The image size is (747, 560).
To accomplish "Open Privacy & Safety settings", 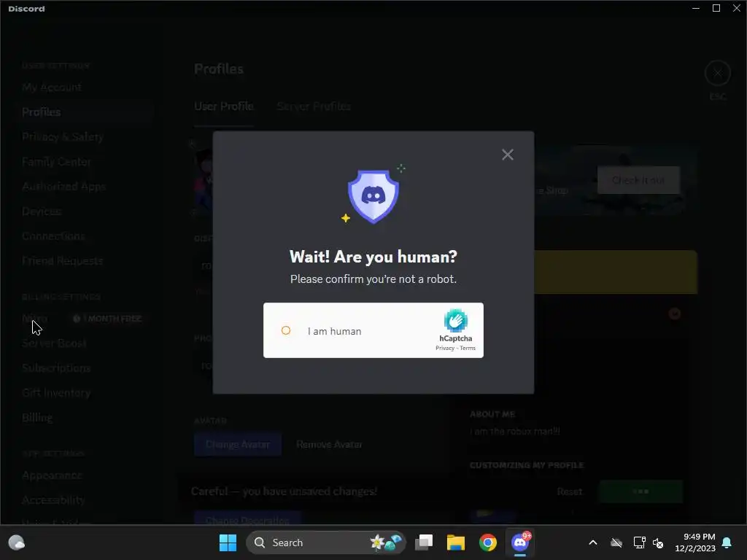I will [x=63, y=136].
